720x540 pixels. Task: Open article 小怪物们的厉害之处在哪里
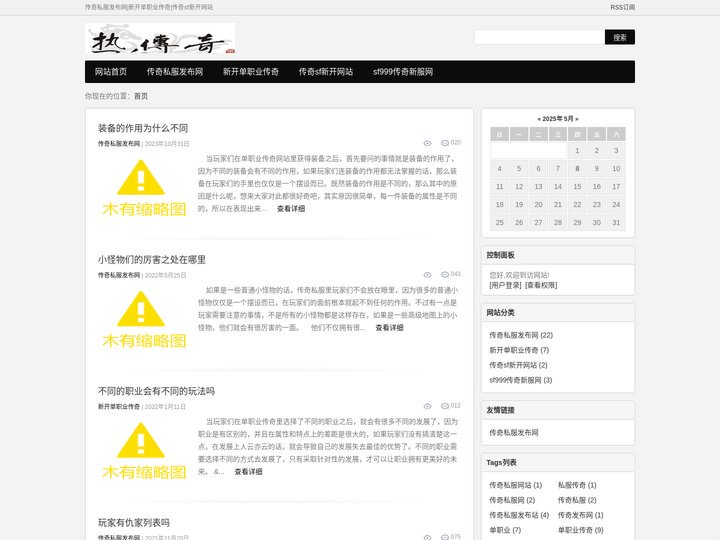coord(152,259)
